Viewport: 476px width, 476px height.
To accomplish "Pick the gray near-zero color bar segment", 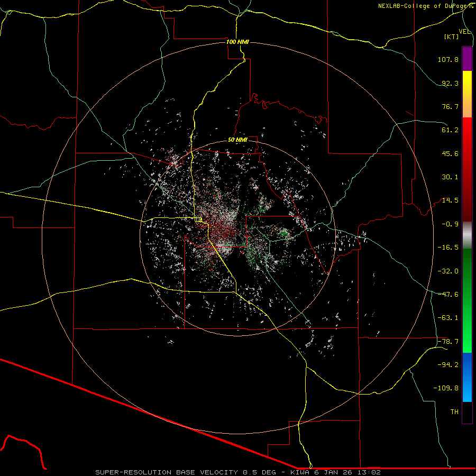I will [x=467, y=235].
